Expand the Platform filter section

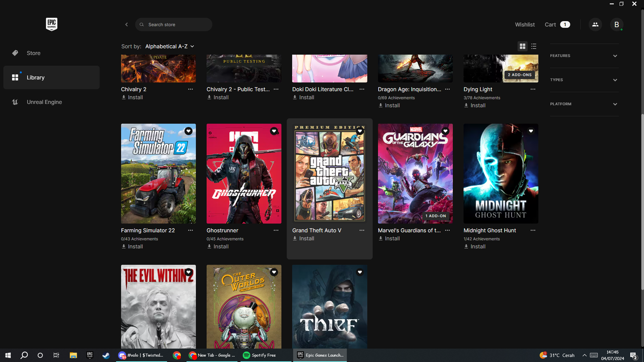(x=584, y=104)
